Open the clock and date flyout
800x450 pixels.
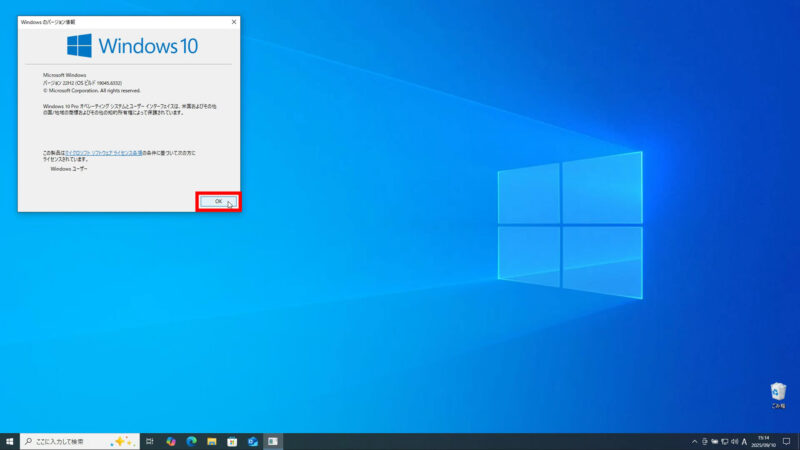(766, 441)
